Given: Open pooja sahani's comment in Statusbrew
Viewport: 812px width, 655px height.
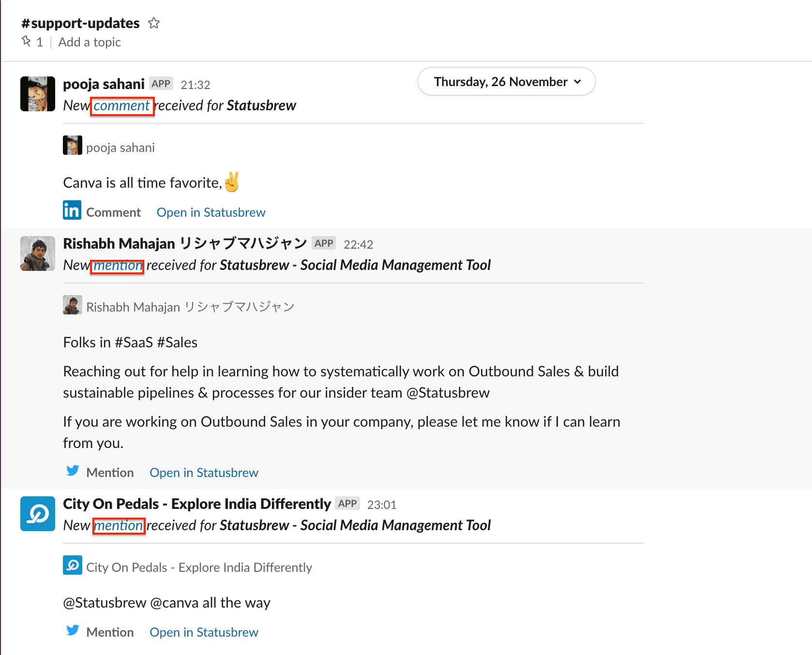Looking at the screenshot, I should [211, 212].
